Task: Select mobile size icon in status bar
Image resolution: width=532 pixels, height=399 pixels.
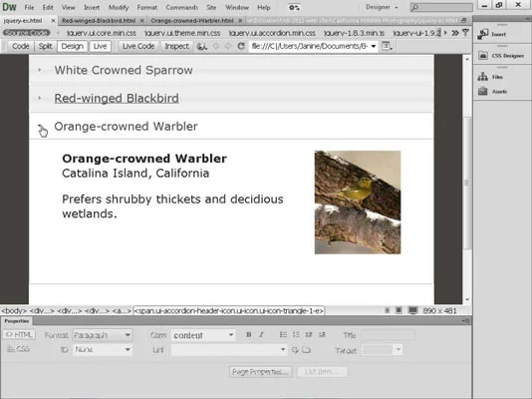Action: click(x=387, y=310)
